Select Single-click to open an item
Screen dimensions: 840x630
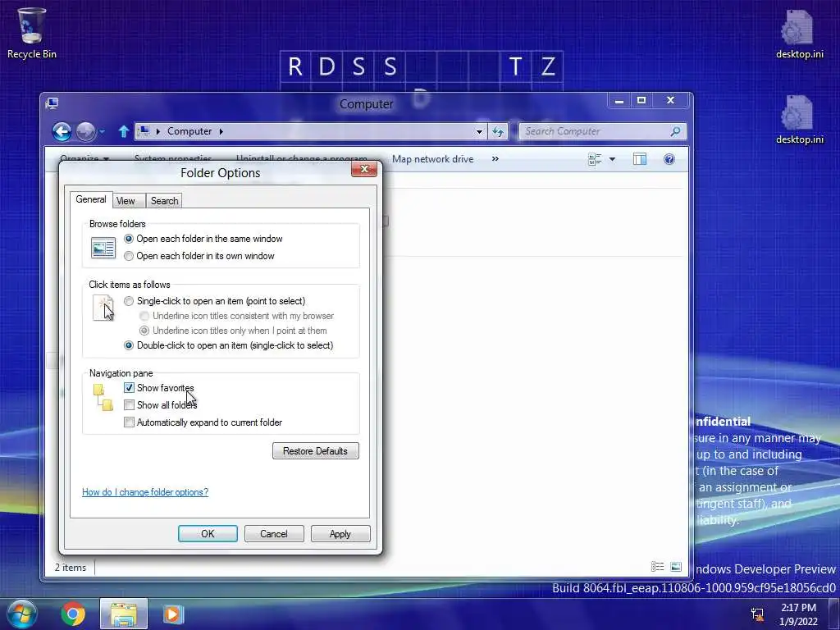click(x=129, y=301)
